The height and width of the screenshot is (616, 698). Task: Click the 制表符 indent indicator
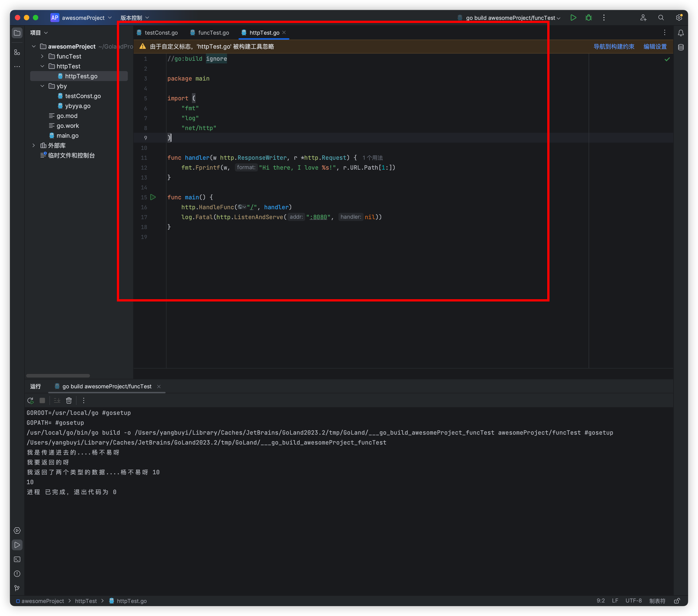pyautogui.click(x=657, y=601)
